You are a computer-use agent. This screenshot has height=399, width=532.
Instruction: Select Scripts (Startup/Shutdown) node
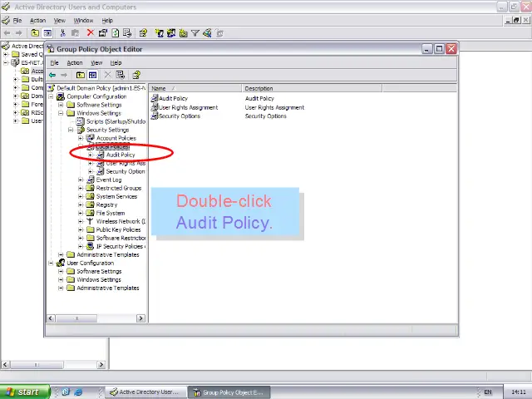[x=116, y=121]
